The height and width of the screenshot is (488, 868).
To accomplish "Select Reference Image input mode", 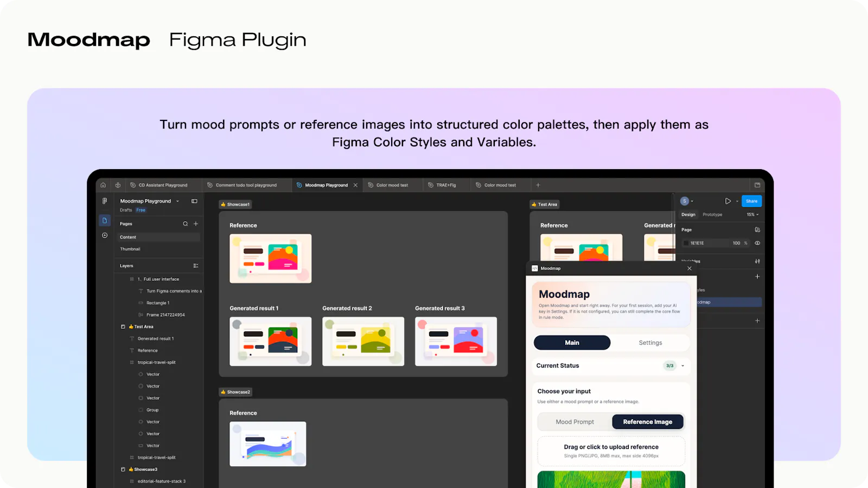I will tap(648, 422).
